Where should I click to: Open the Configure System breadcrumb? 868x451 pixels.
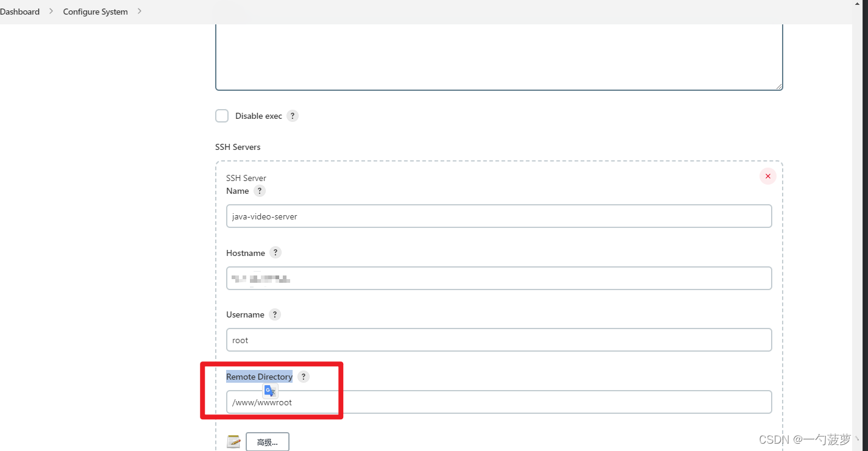point(96,12)
